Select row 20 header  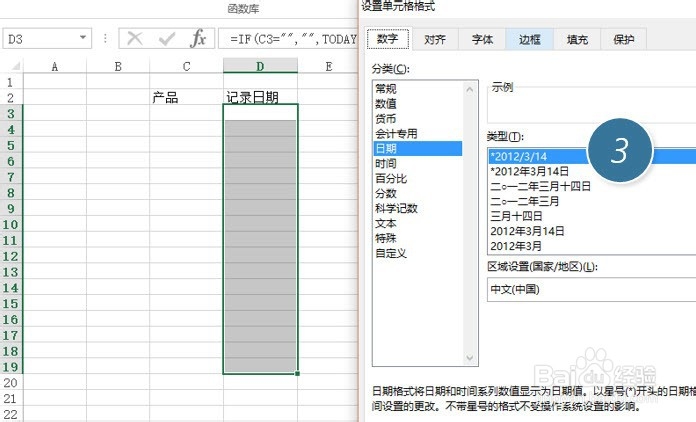(x=11, y=383)
